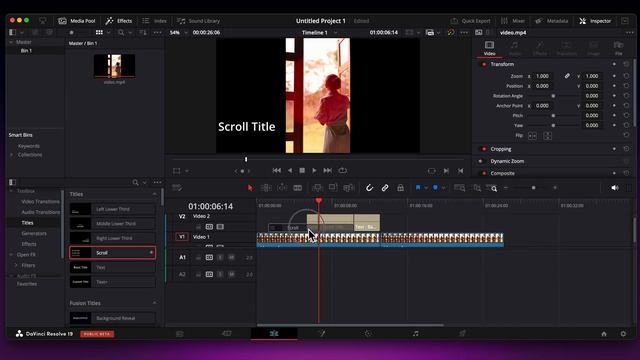Click the timeline volume speaker icon
This screenshot has height=360, width=640.
tap(615, 188)
